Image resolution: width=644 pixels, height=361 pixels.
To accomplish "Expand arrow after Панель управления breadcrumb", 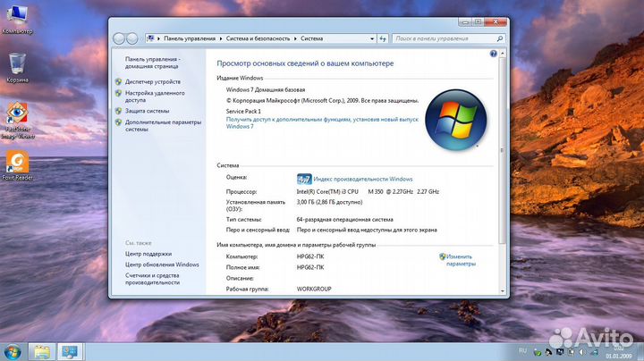I will (221, 38).
